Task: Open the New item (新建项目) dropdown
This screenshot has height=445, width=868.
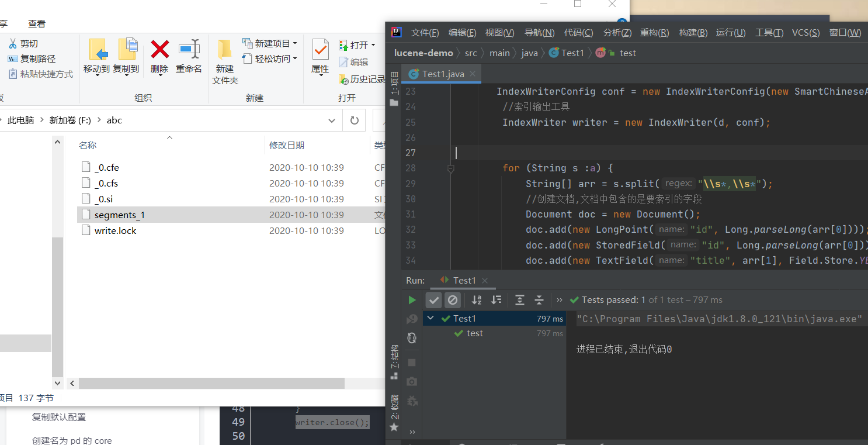Action: (x=269, y=43)
